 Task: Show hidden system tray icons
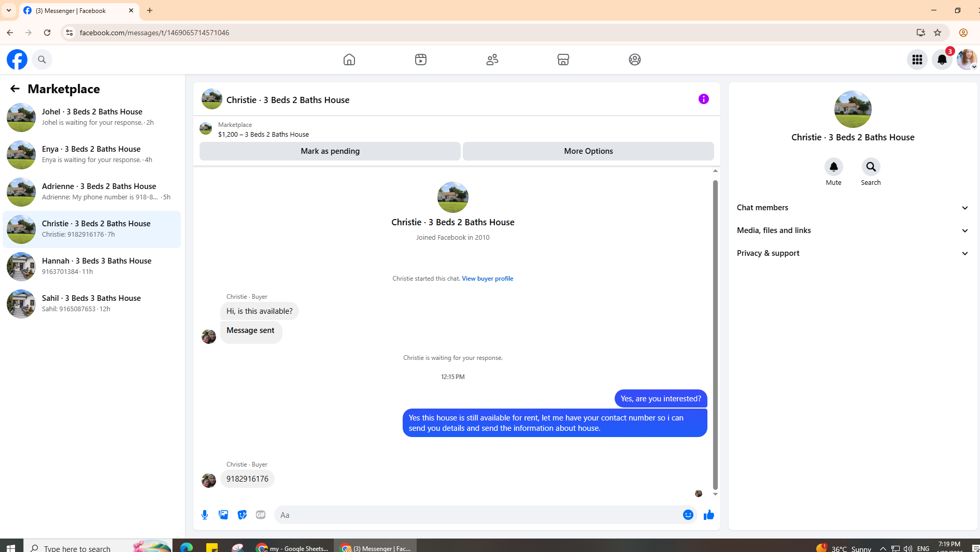(x=883, y=548)
